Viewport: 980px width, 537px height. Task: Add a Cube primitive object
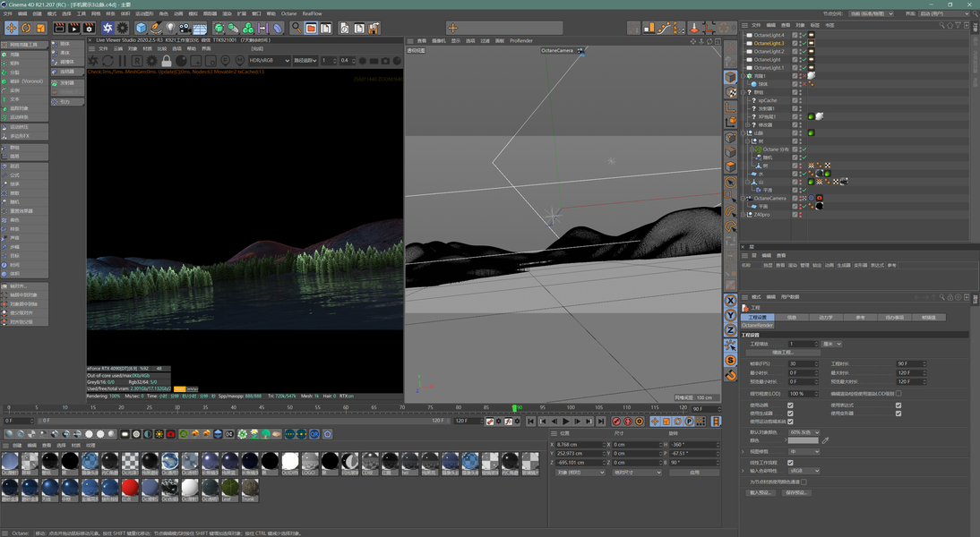(x=142, y=28)
